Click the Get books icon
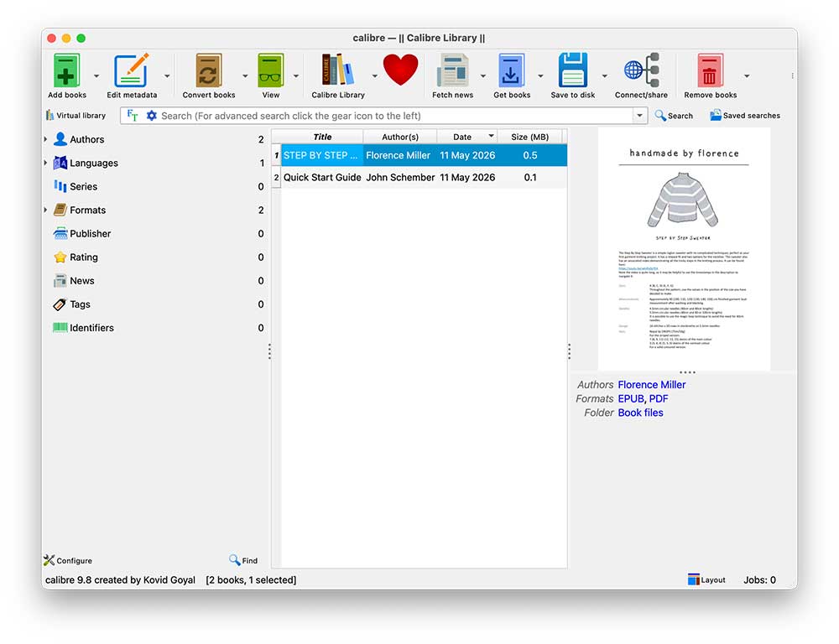Viewport: 839px width, 644px height. coord(512,70)
